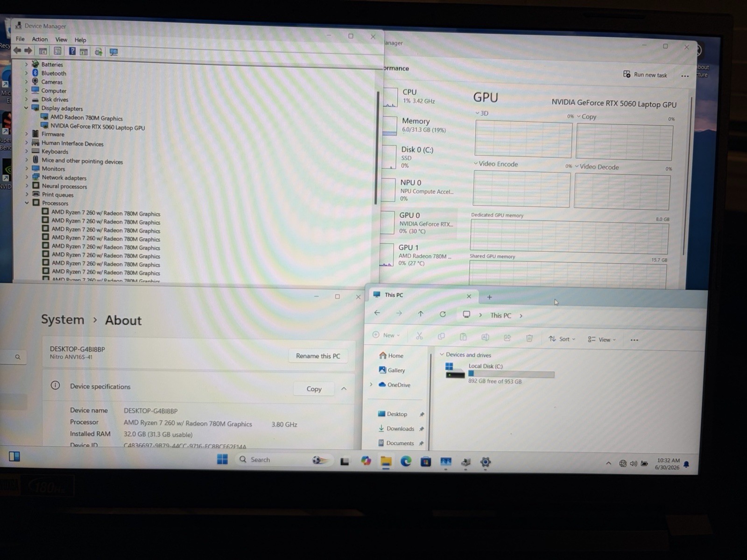Select CPU in Task Manager performance list
Screen dimensions: 747x560
[x=419, y=97]
